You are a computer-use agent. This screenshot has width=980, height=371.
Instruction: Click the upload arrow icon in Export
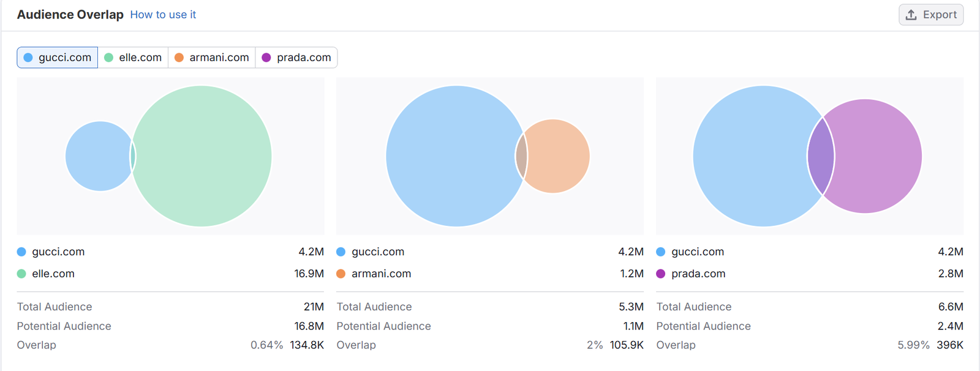tap(911, 15)
